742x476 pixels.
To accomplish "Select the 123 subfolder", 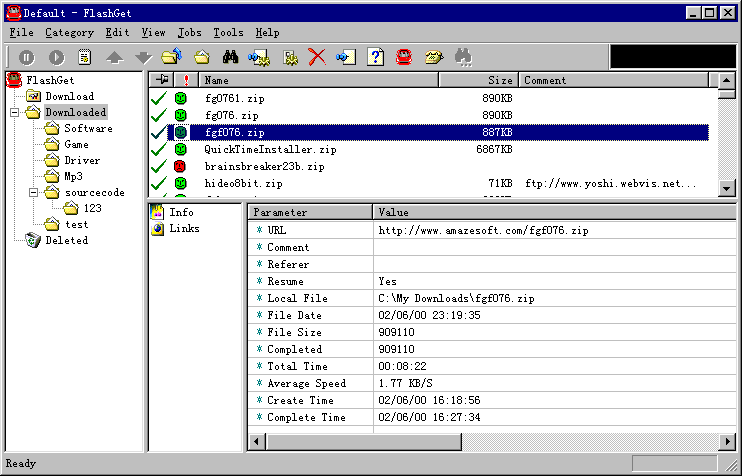I will [x=92, y=208].
